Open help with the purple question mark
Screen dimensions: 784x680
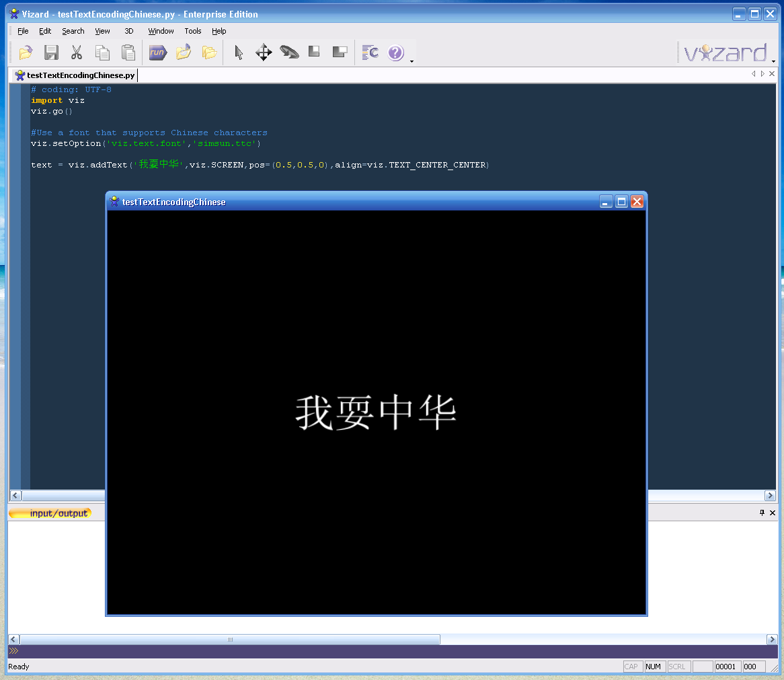pyautogui.click(x=395, y=52)
